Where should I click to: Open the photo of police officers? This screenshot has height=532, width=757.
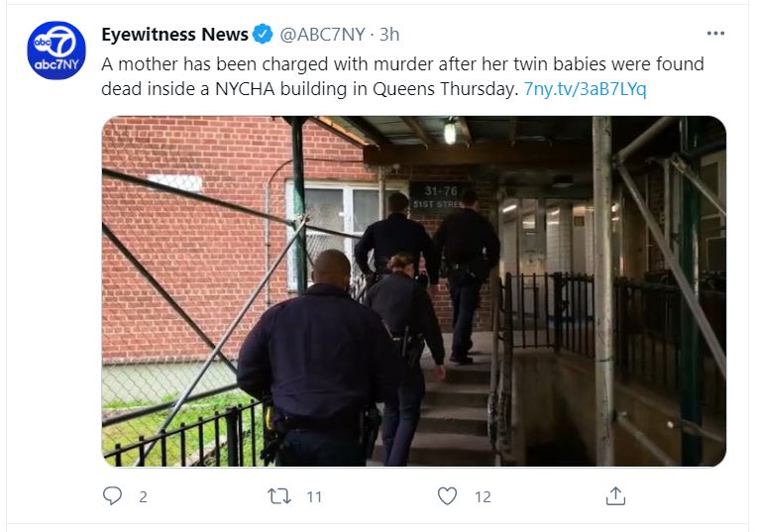[414, 291]
